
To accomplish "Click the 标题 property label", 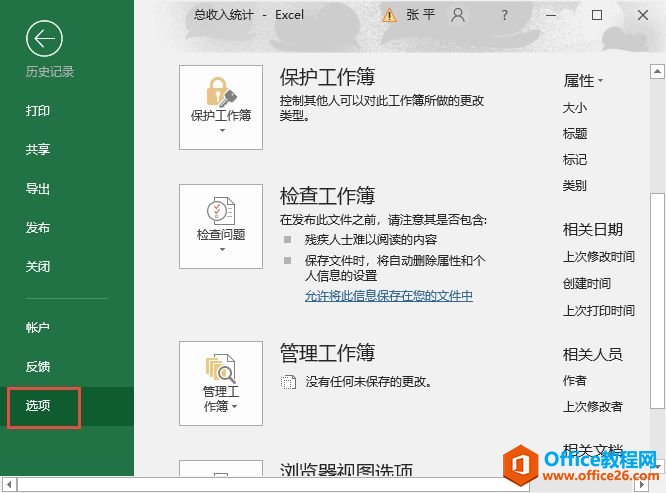I will tap(575, 134).
